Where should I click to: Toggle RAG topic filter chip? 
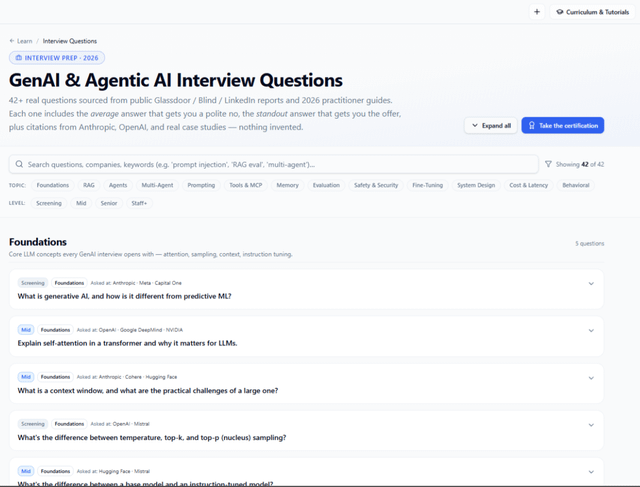click(89, 185)
